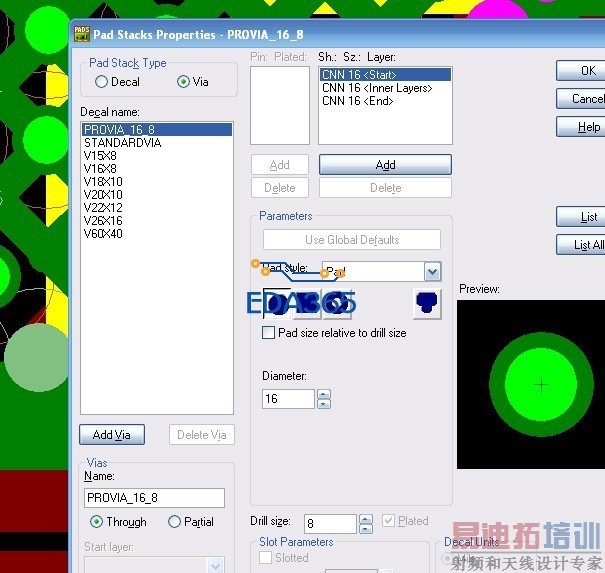
Task: Toggle the Slotted checkbox
Action: click(x=265, y=558)
